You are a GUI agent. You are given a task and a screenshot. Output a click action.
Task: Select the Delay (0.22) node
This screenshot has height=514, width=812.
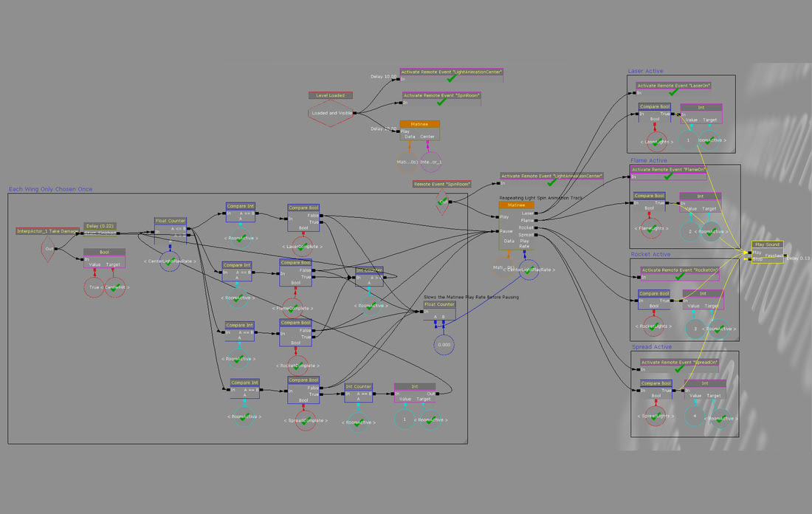(100, 230)
